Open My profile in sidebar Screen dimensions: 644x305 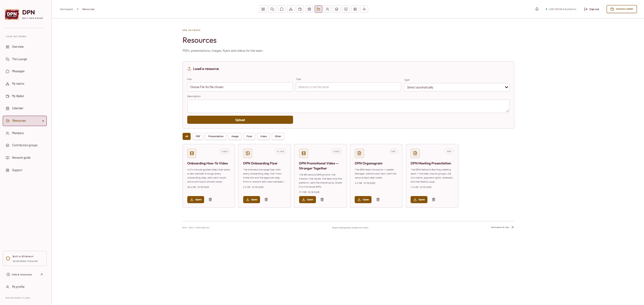pos(25,287)
